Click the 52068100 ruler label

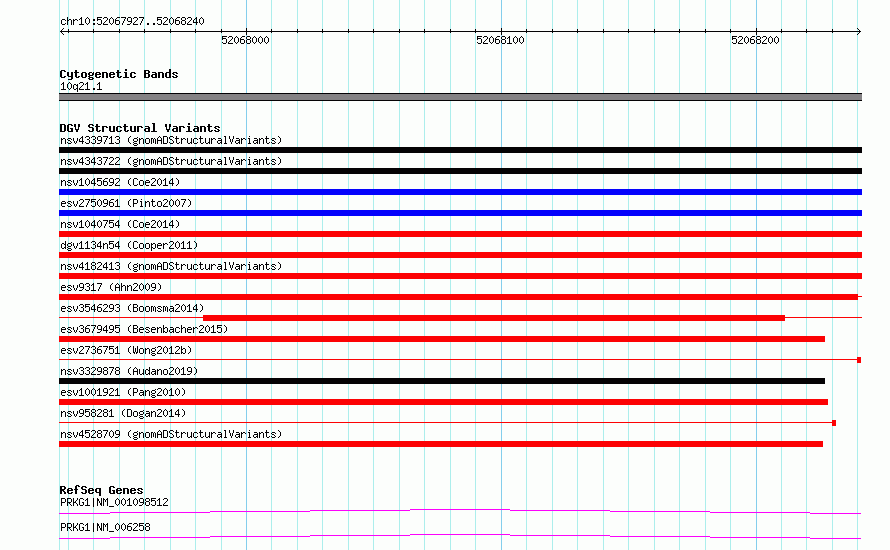pos(500,40)
